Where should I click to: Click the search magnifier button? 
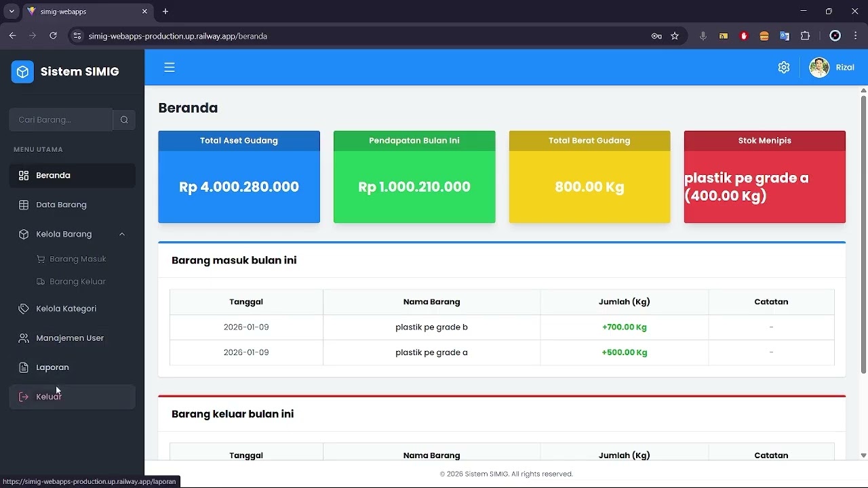pos(124,119)
